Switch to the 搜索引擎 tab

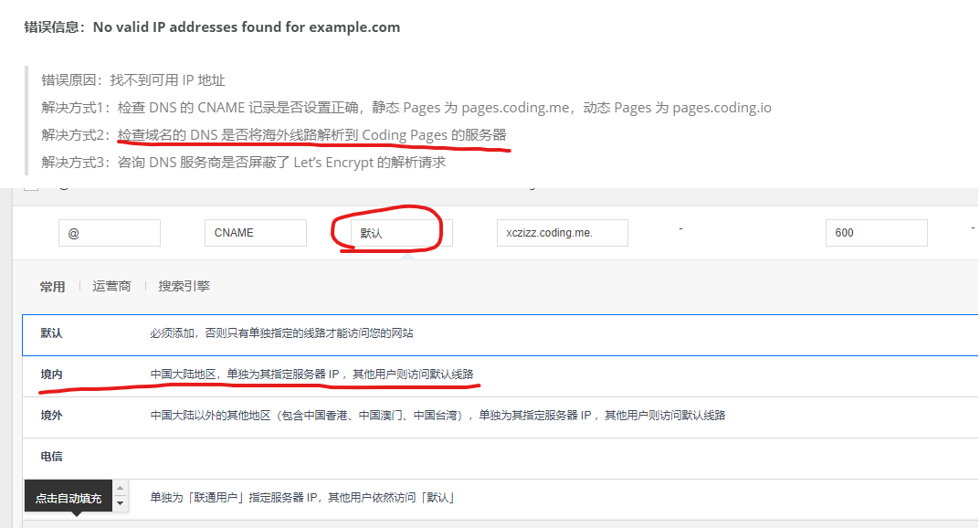[184, 286]
